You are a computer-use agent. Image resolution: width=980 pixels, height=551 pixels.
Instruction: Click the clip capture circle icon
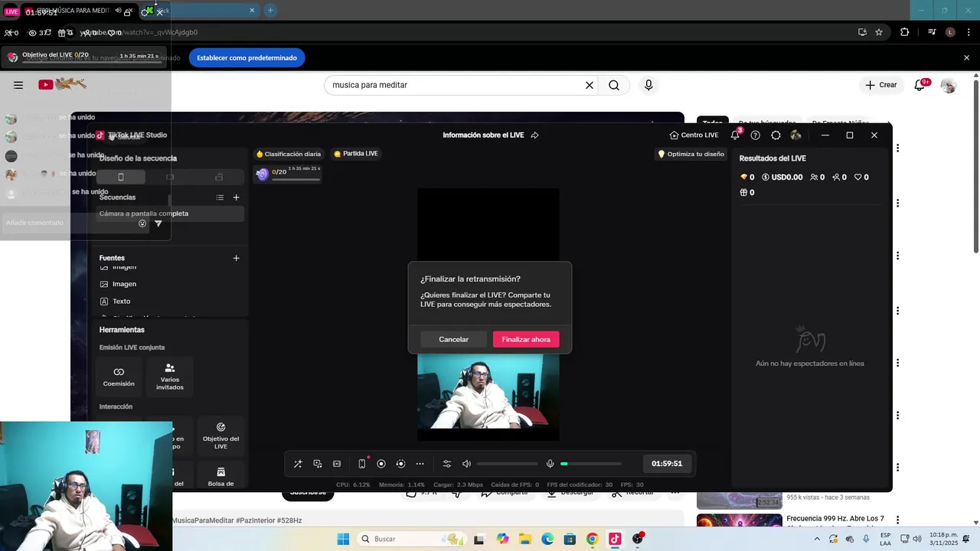[400, 464]
